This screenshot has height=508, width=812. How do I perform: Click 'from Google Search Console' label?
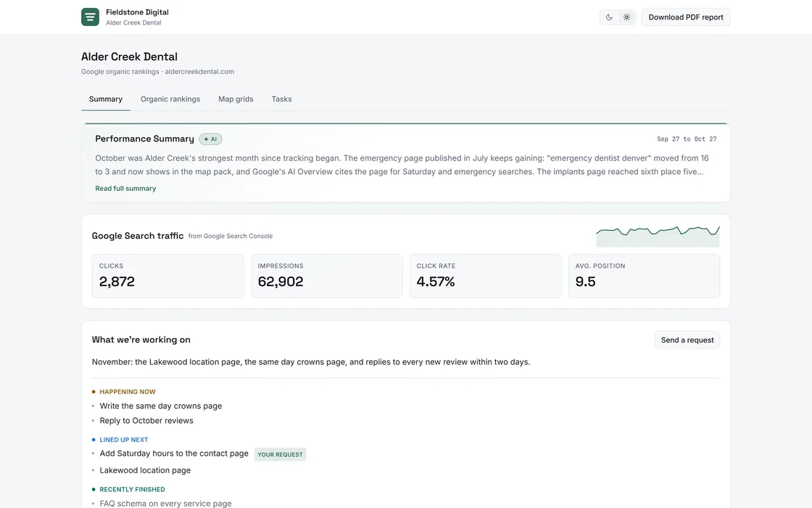coord(231,236)
